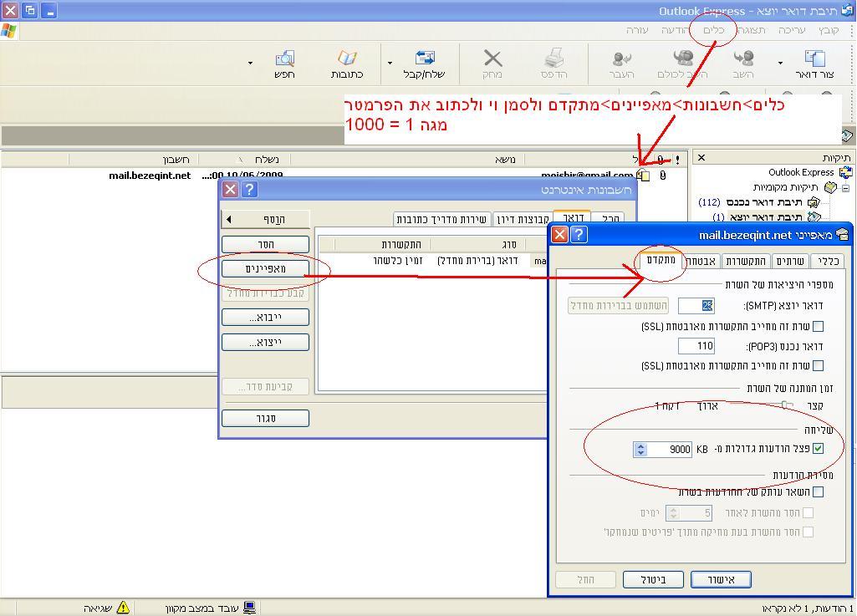Click the Create Mail (צור דואר) toolbar icon
The height and width of the screenshot is (616, 857).
click(814, 58)
